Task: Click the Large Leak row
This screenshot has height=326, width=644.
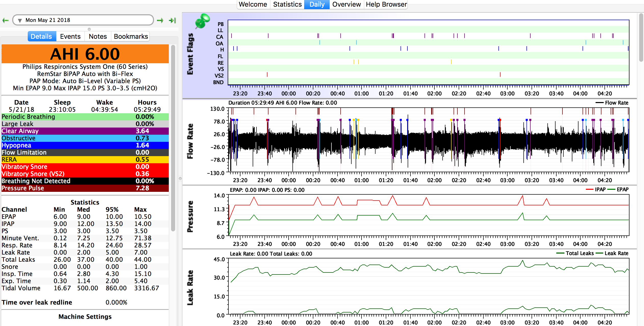Action: 85,124
